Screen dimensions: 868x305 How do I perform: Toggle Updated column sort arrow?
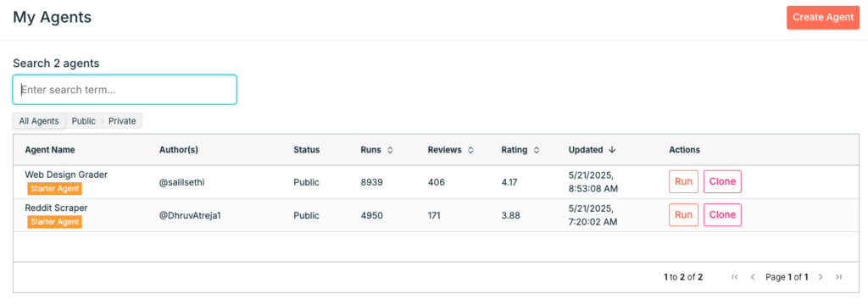612,150
